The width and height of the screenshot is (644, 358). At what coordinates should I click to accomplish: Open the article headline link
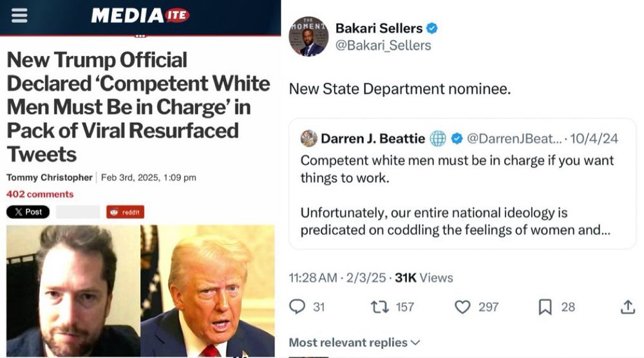(138, 107)
